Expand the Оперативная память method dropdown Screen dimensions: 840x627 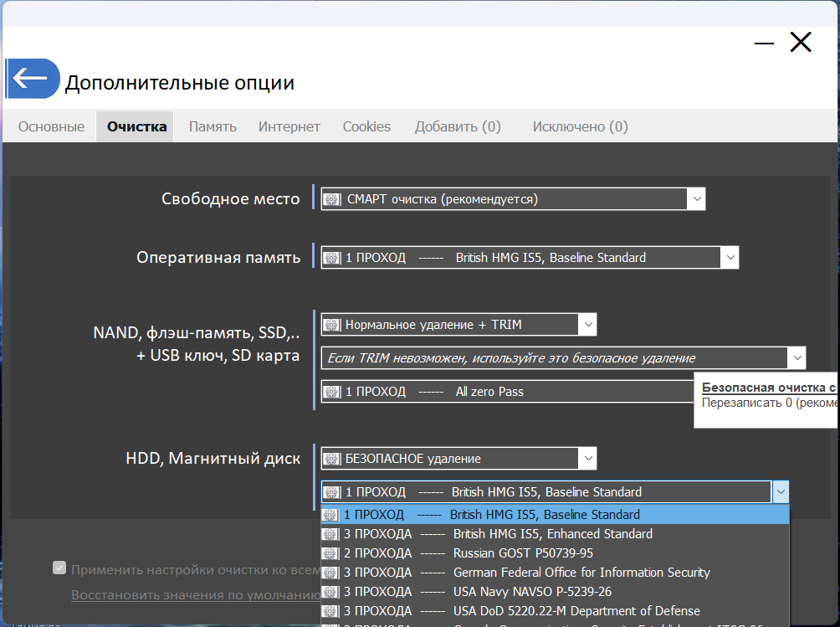[x=730, y=257]
